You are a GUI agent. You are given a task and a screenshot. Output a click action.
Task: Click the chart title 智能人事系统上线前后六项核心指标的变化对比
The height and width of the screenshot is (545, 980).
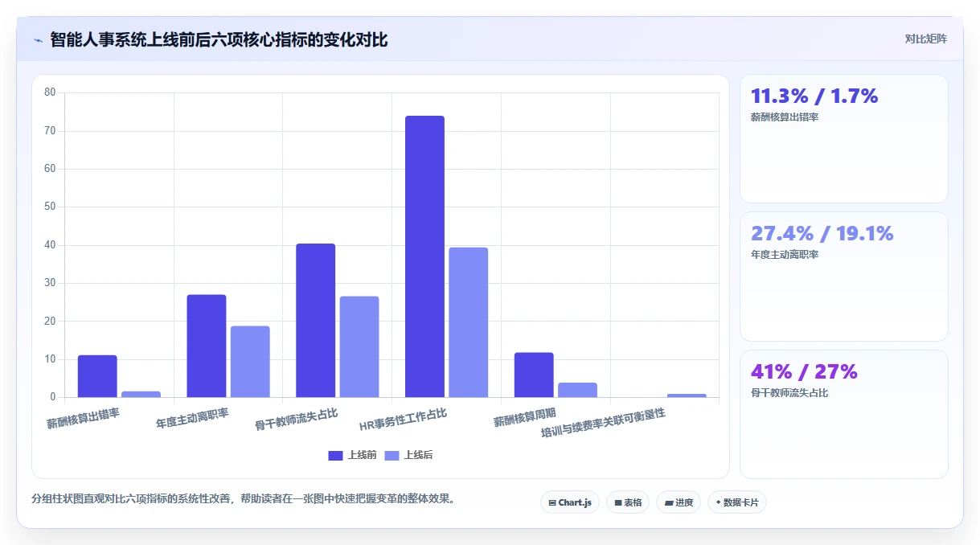click(x=219, y=39)
